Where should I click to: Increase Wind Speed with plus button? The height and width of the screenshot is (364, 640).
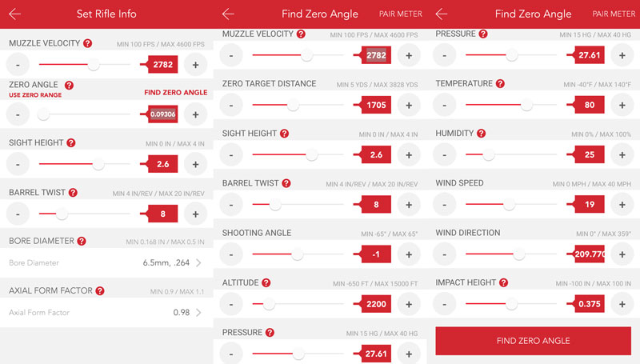[x=622, y=205]
